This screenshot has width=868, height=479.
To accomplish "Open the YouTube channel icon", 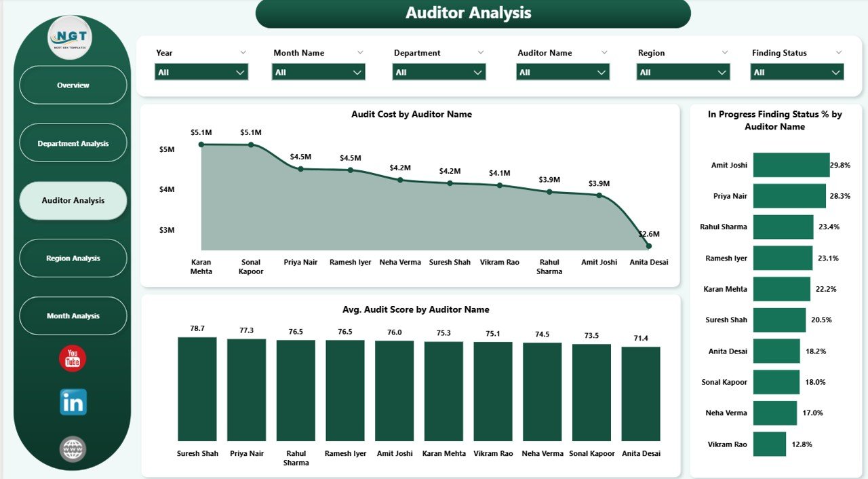I will (72, 359).
